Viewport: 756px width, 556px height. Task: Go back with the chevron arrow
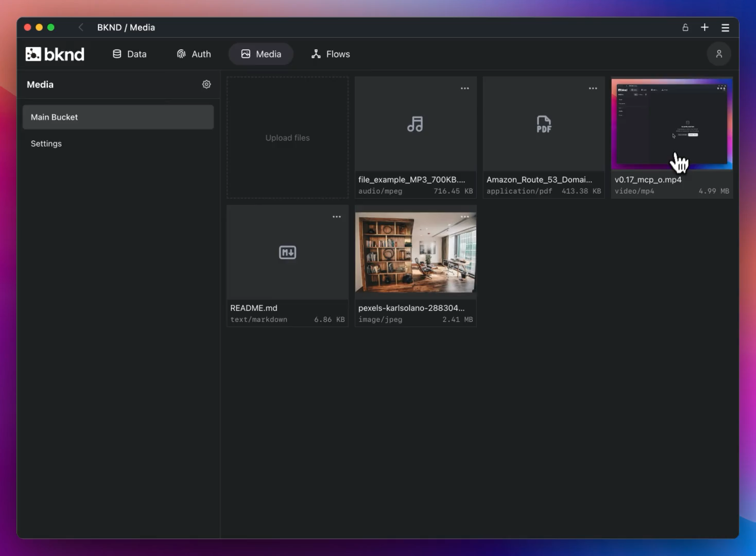click(x=81, y=27)
